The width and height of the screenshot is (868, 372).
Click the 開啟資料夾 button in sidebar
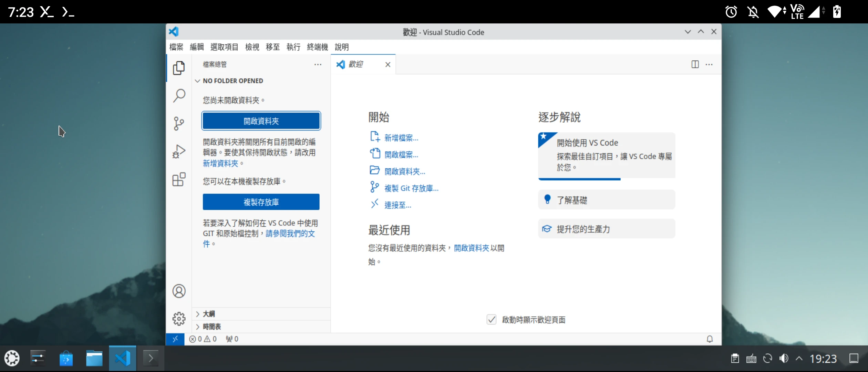[261, 121]
